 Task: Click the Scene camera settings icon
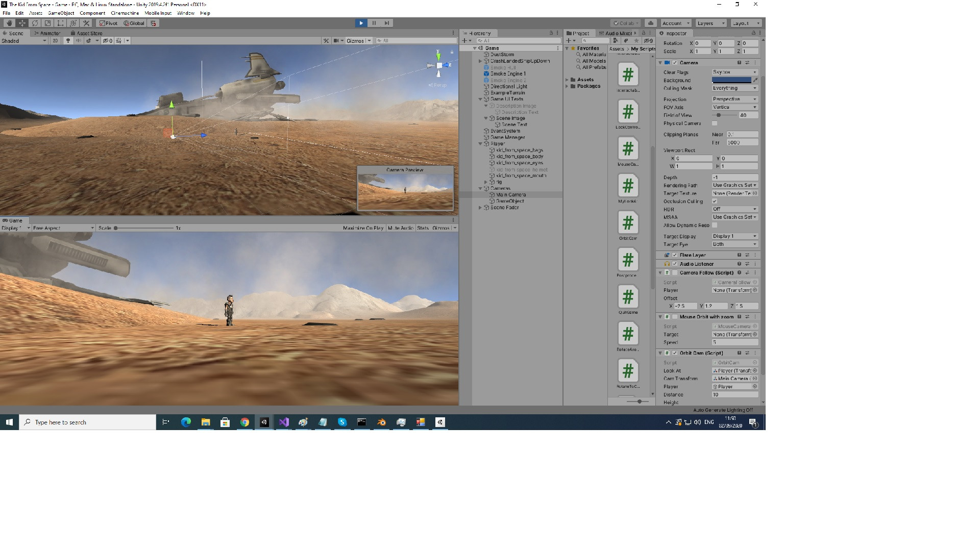(336, 41)
